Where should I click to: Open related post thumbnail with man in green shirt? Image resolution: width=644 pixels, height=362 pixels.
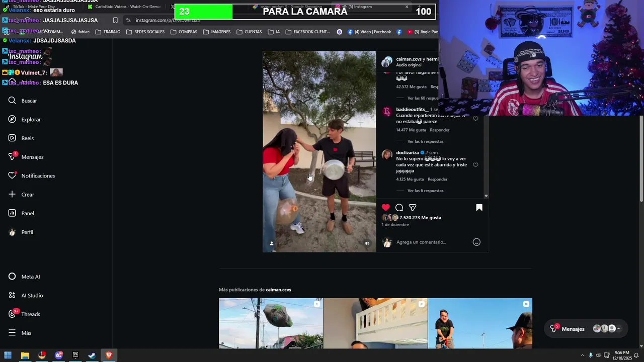point(480,323)
